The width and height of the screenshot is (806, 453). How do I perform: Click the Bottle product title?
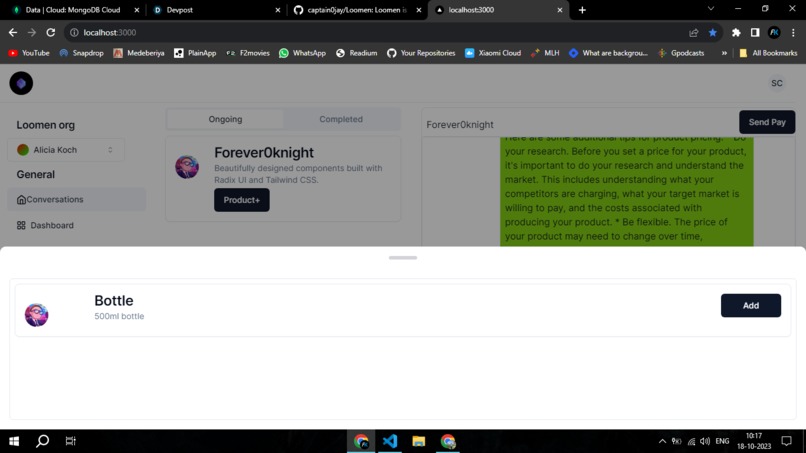(x=114, y=300)
